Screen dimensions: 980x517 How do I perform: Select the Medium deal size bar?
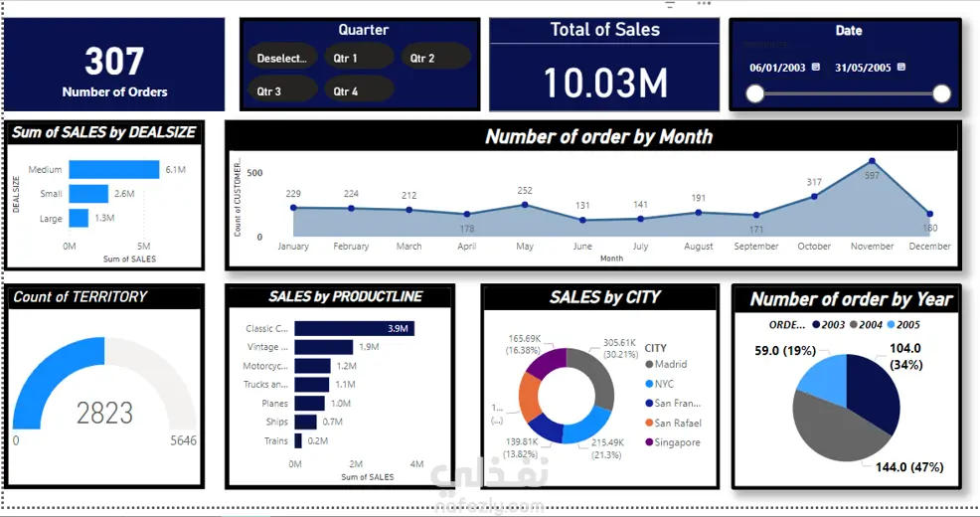(x=113, y=169)
